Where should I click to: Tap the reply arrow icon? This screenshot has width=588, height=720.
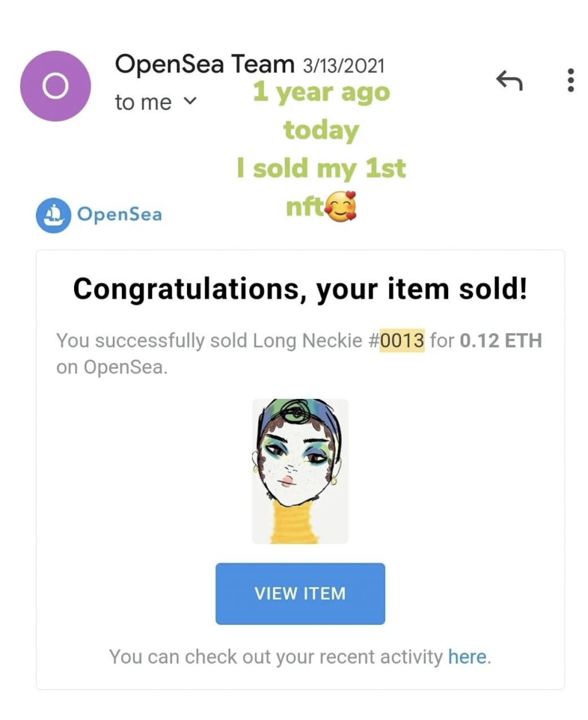[x=509, y=81]
